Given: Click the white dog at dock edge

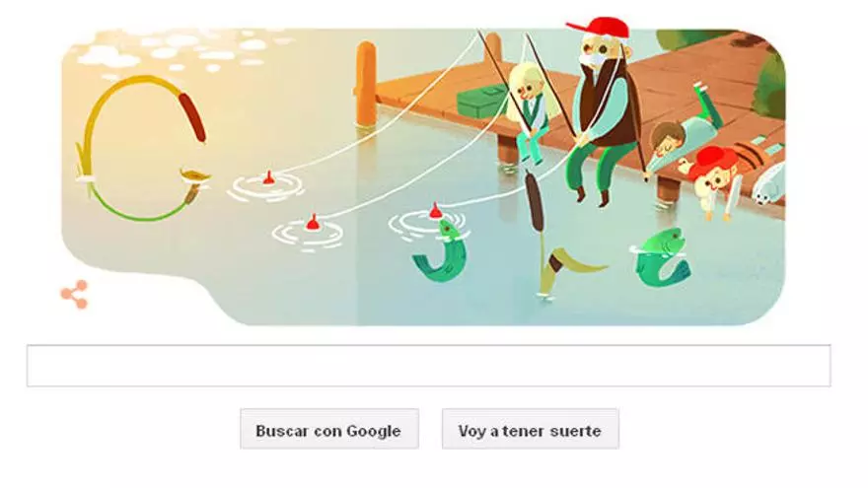Looking at the screenshot, I should point(769,183).
